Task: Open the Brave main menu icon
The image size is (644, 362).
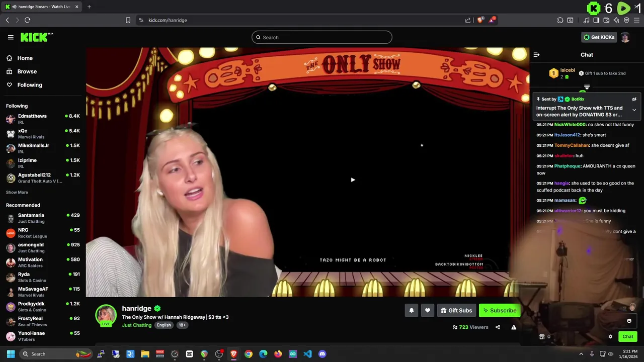Action: pos(636,20)
